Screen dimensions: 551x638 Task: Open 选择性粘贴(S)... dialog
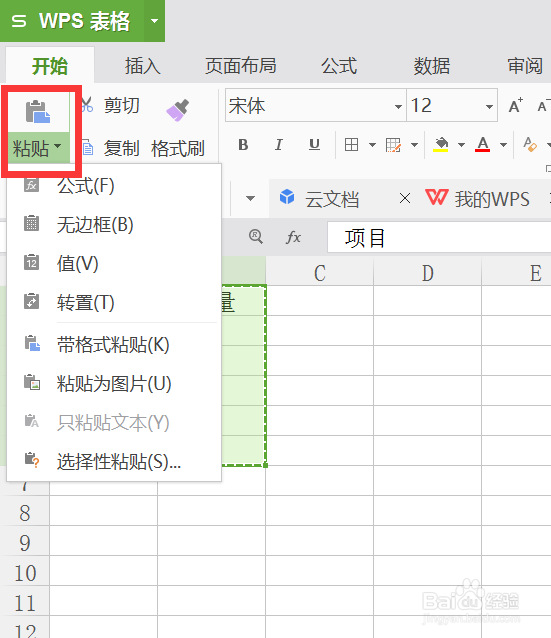(114, 461)
